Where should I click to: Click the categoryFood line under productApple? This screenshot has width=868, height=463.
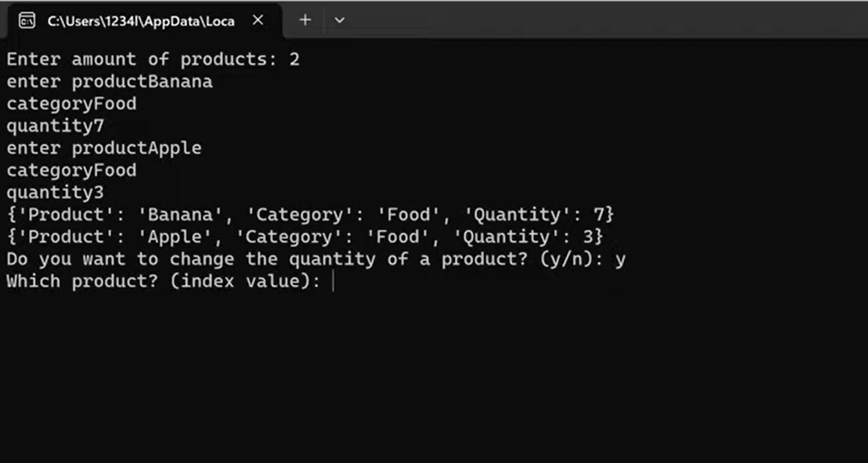click(71, 170)
